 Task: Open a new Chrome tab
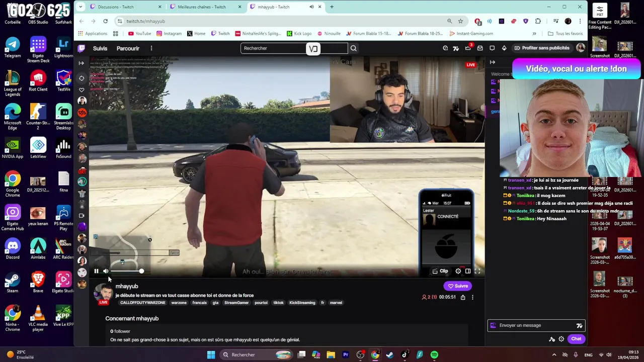point(332,7)
